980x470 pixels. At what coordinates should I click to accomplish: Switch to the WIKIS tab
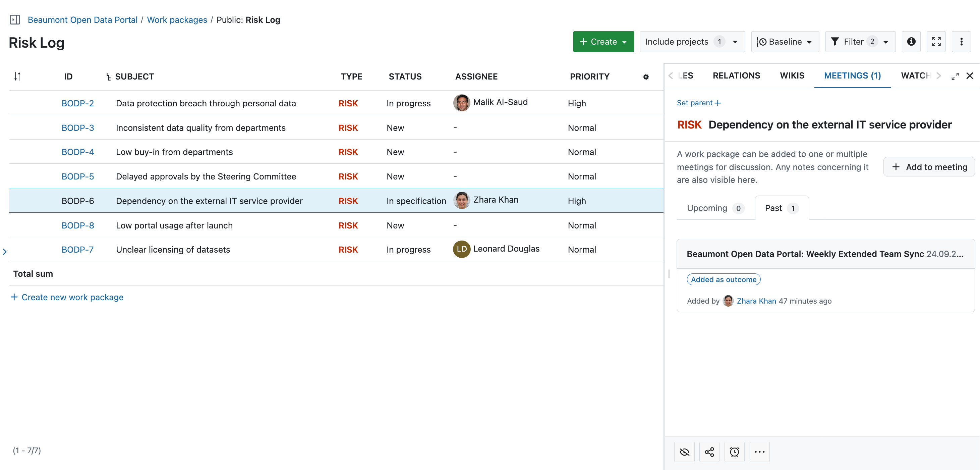click(x=792, y=76)
